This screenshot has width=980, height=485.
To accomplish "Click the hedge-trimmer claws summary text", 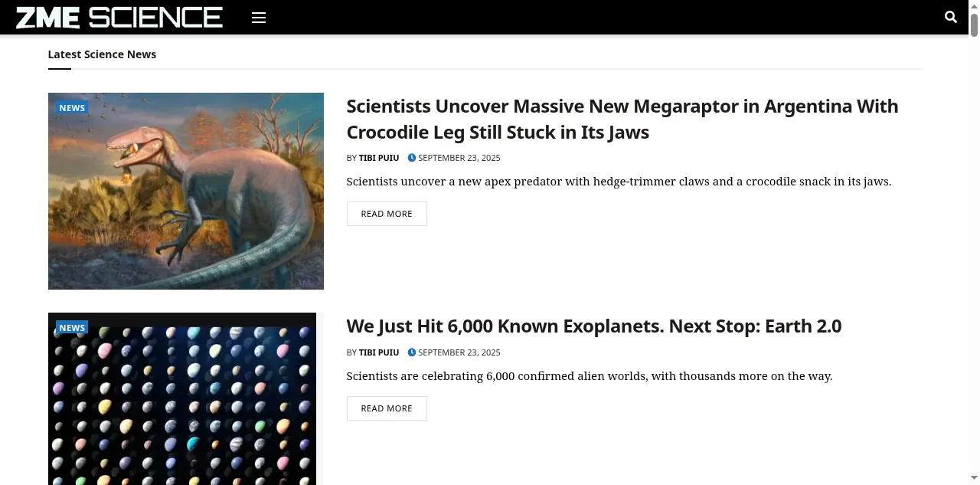I will point(619,182).
